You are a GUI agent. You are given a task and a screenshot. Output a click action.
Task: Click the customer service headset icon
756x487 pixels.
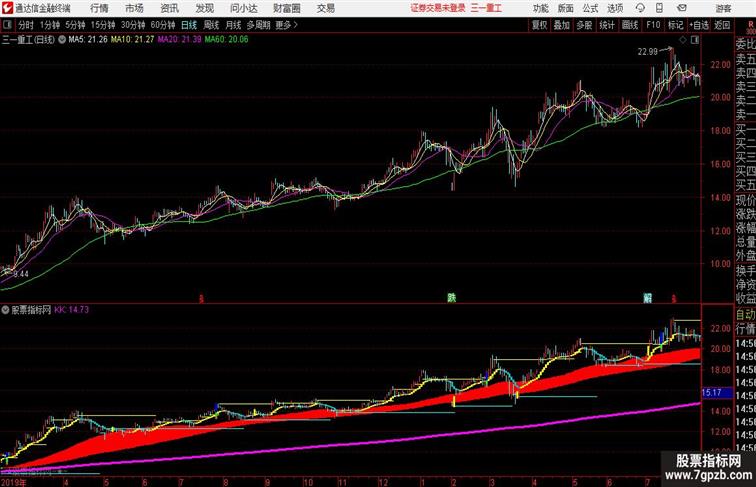tap(640, 8)
